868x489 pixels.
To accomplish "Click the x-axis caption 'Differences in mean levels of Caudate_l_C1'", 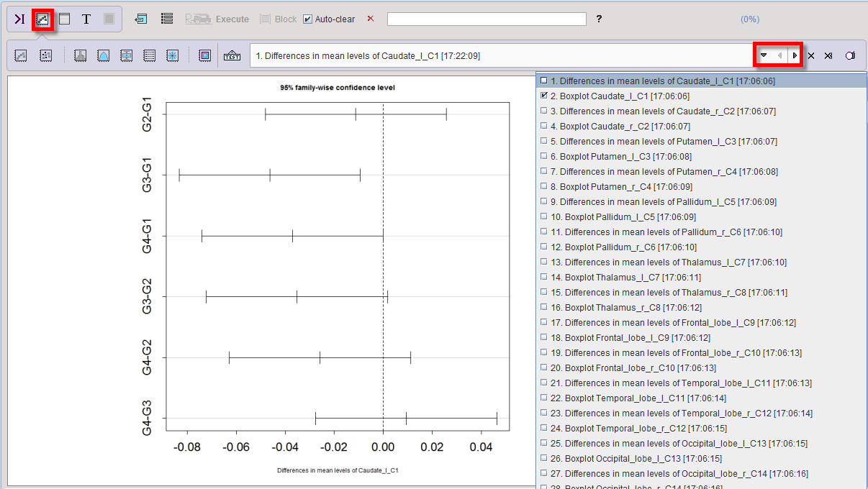I will [x=338, y=470].
